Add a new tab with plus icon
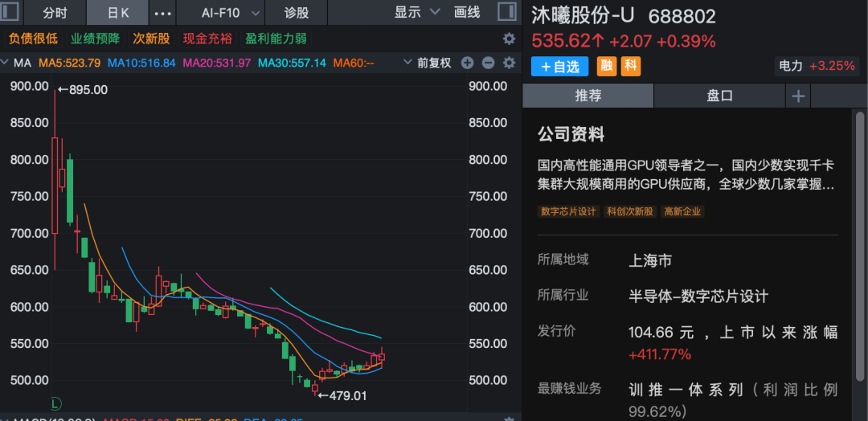868x421 pixels. click(798, 96)
